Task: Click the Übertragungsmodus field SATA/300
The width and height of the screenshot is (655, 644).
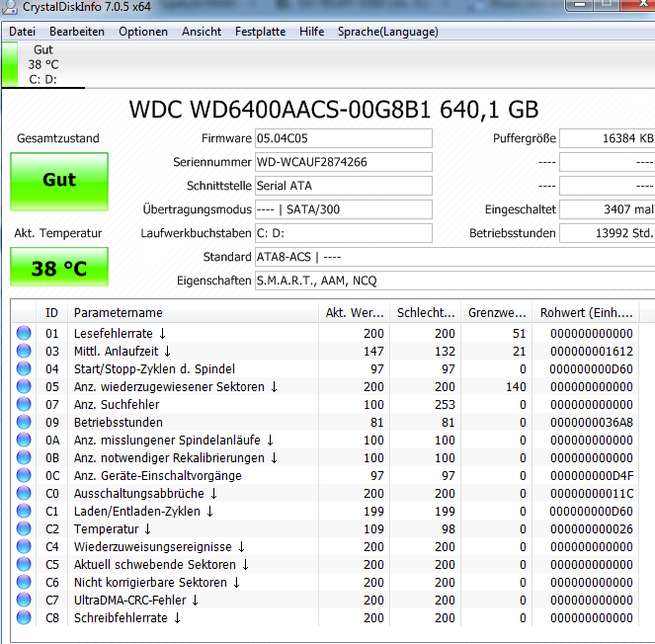Action: 344,209
